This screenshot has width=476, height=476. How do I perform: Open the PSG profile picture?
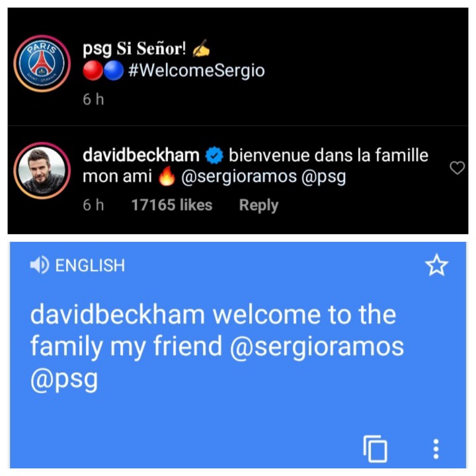point(42,63)
